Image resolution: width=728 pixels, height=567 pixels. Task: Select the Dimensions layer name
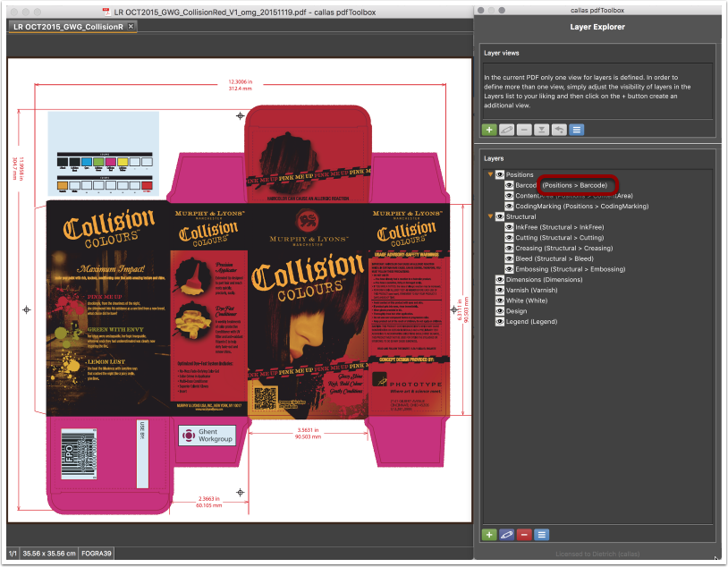tap(544, 280)
